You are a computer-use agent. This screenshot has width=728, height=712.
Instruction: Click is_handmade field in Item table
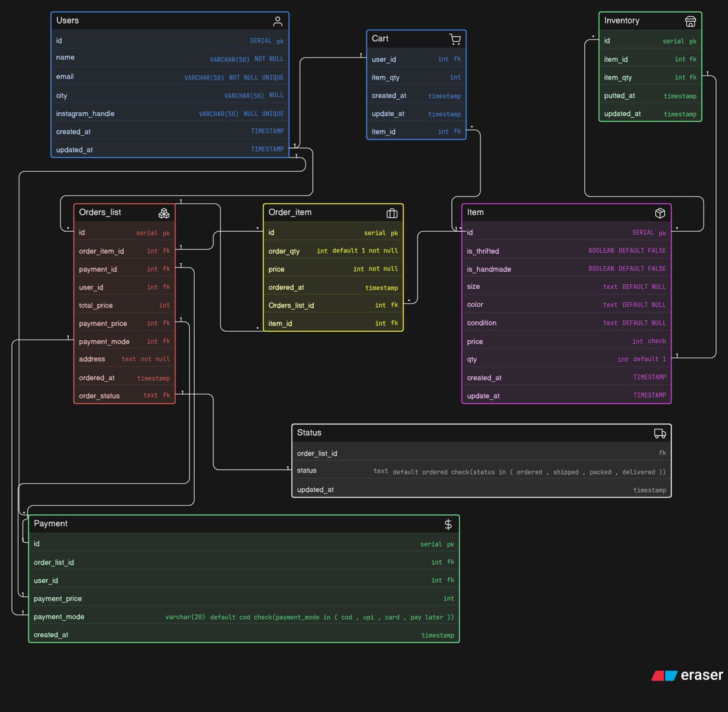tap(567, 269)
